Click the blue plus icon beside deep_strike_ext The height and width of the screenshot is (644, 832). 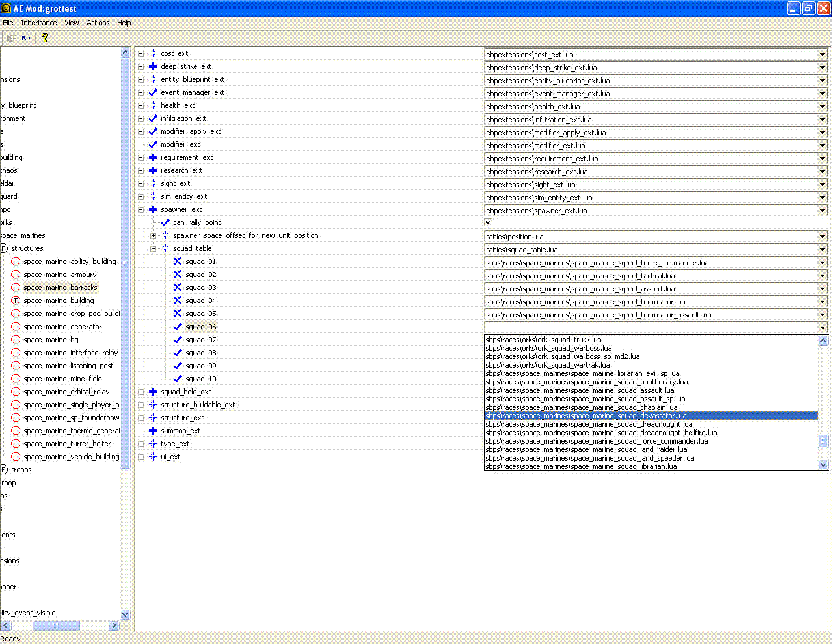coord(153,66)
